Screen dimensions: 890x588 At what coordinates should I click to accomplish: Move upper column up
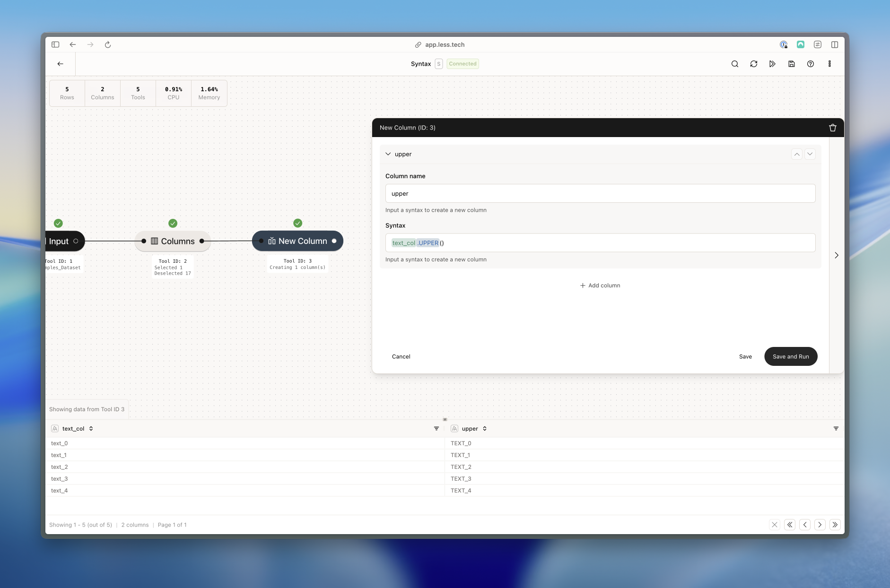point(797,154)
